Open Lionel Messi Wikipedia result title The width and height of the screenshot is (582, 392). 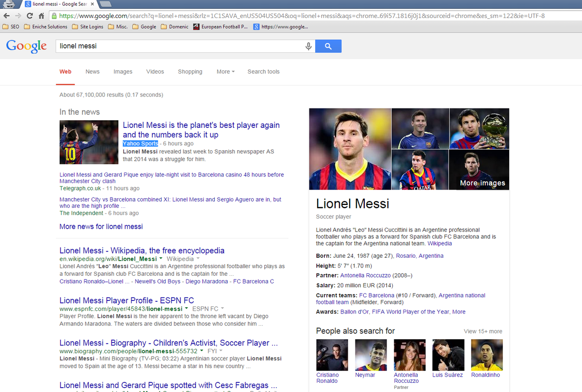(x=142, y=251)
